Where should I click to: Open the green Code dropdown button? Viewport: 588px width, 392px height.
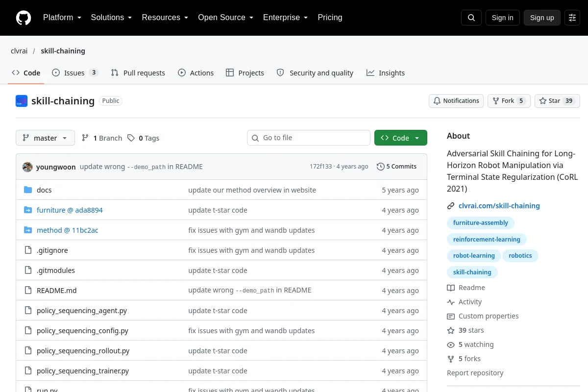401,138
